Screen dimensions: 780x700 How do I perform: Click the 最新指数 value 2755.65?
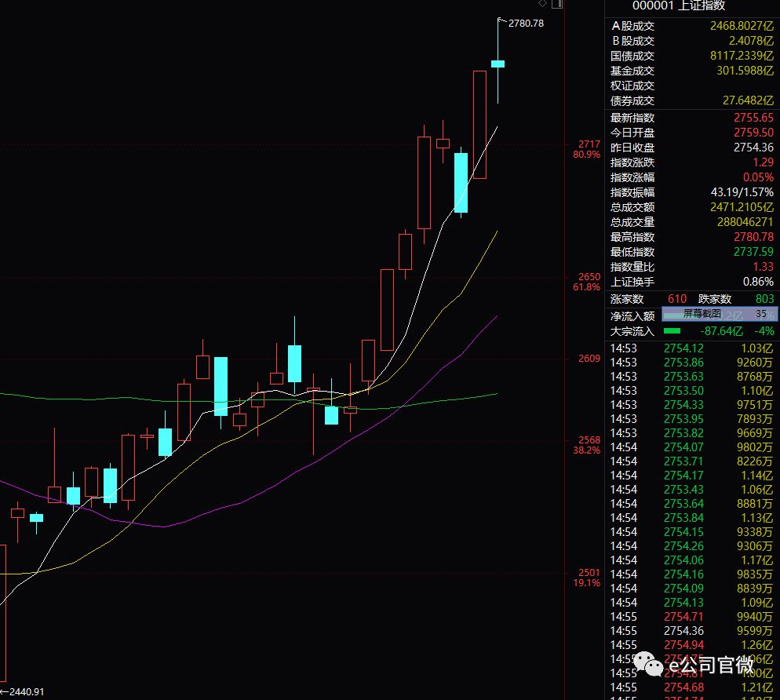coord(753,118)
